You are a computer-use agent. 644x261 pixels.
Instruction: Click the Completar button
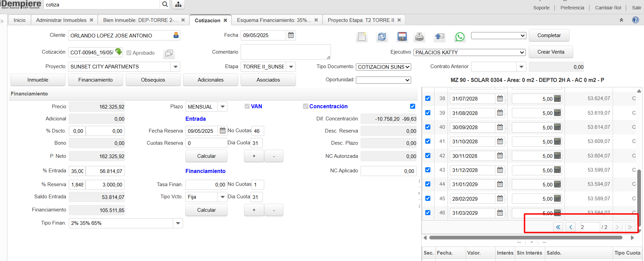tap(549, 35)
